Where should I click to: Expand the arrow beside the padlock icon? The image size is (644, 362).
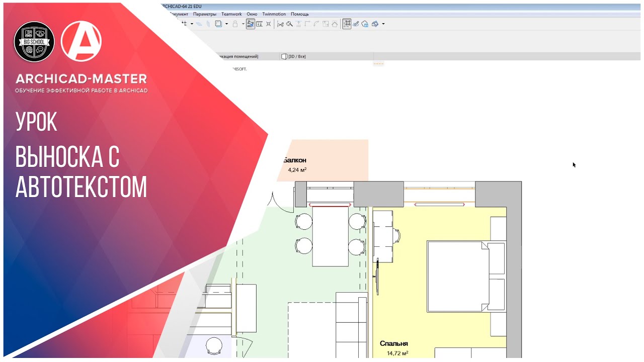243,24
